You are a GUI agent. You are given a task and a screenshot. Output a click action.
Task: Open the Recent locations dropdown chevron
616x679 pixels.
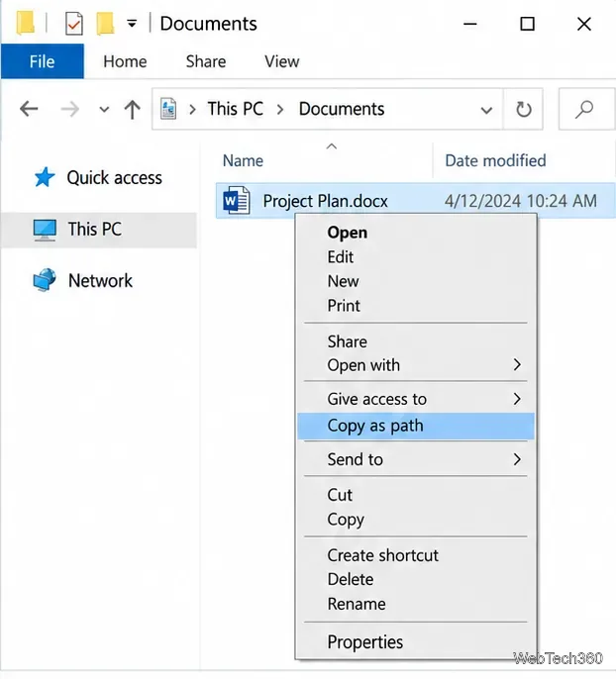click(104, 110)
